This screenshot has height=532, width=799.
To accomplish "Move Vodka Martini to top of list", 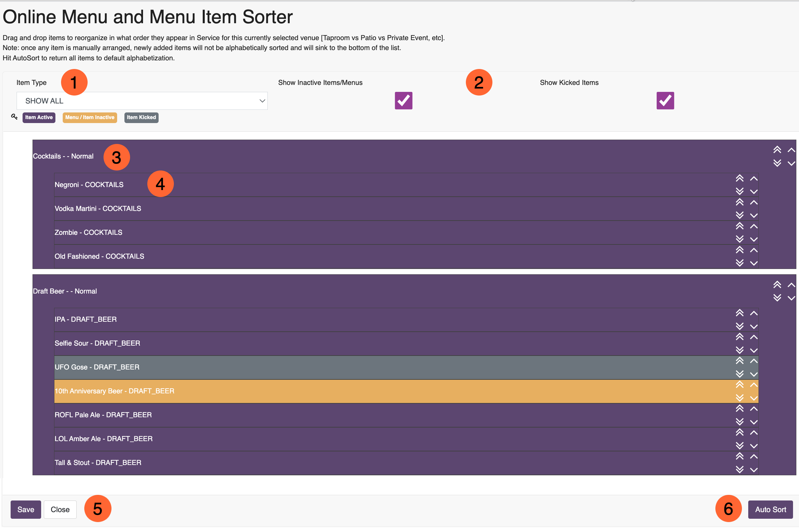I will (740, 202).
